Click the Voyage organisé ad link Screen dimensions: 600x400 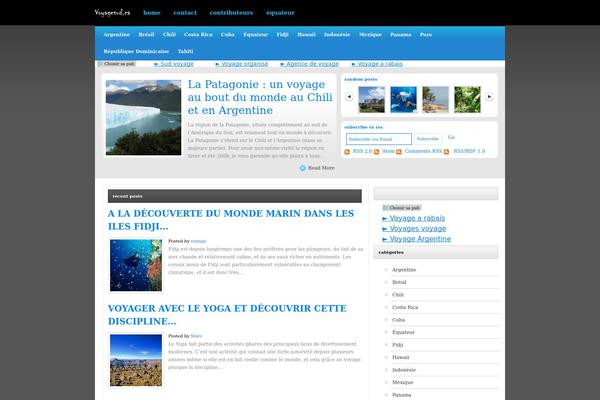[x=242, y=64]
